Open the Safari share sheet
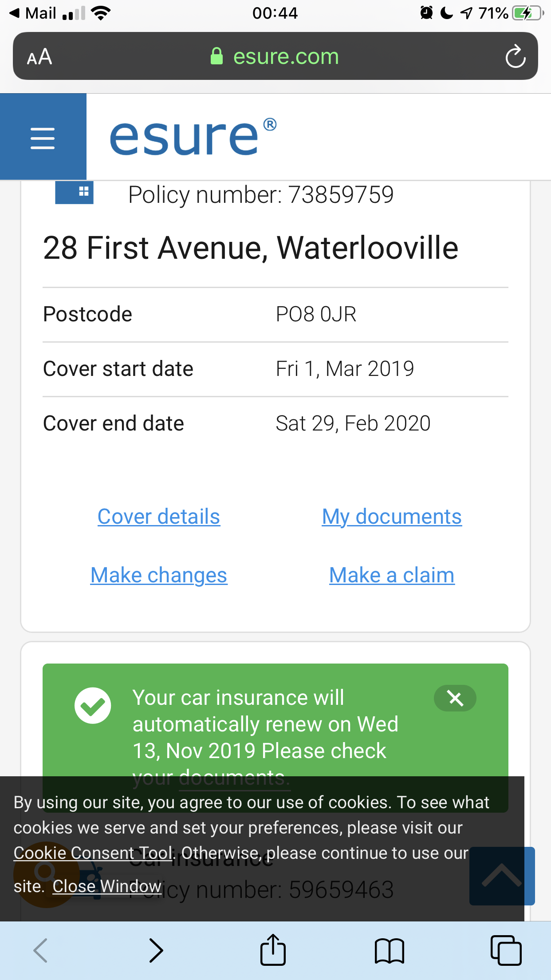The height and width of the screenshot is (980, 551). click(273, 951)
